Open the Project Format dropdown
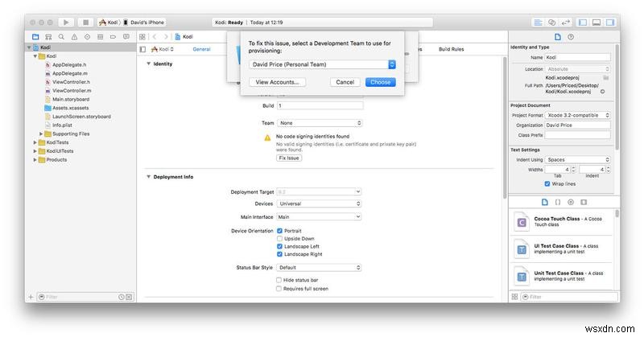 click(x=577, y=115)
